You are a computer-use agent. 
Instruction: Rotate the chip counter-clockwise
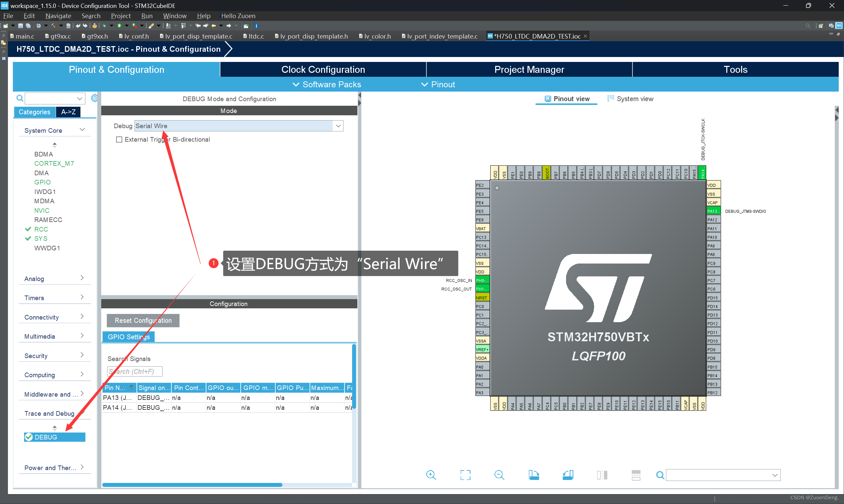568,475
